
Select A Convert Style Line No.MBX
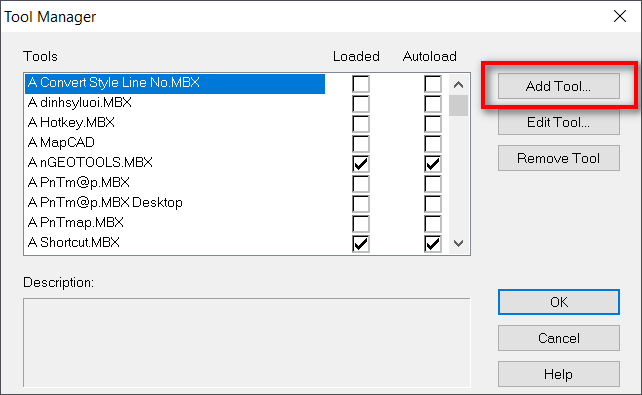pos(175,84)
